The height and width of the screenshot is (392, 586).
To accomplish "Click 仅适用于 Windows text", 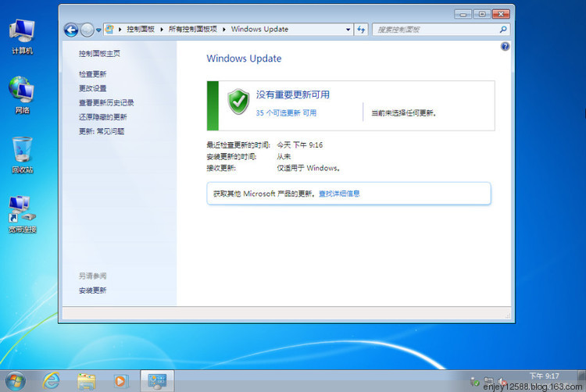I will 309,168.
